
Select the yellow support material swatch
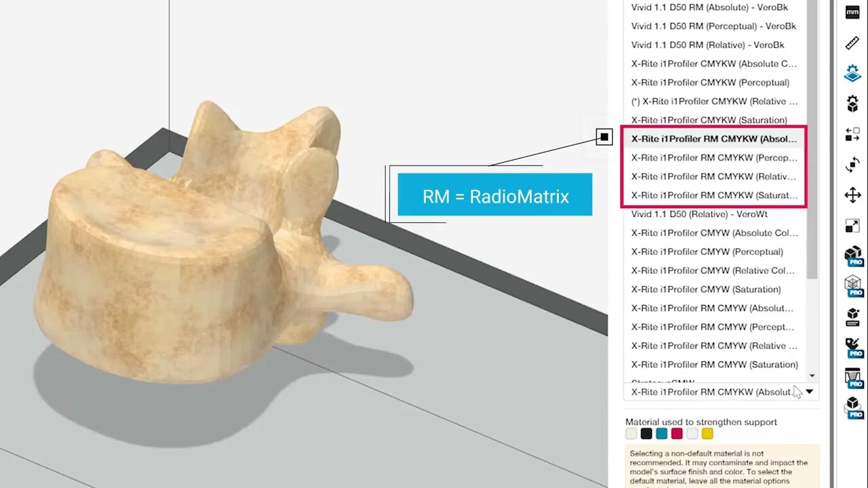click(707, 434)
